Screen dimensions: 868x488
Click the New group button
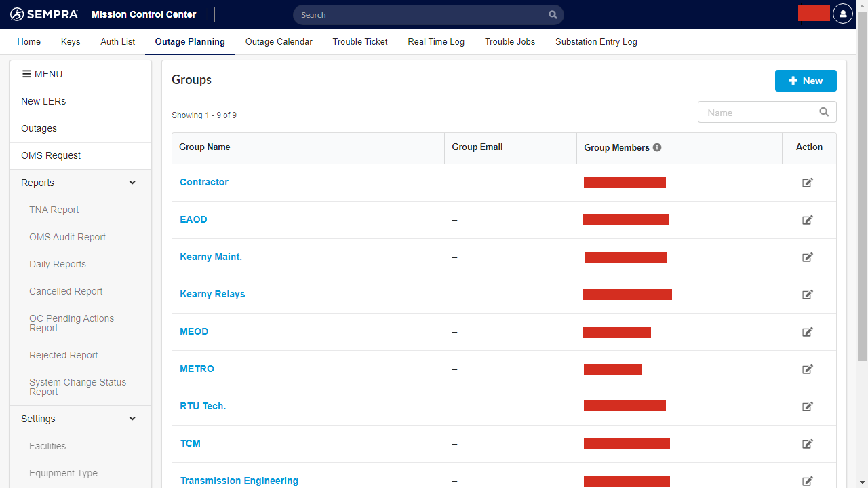[x=805, y=81]
